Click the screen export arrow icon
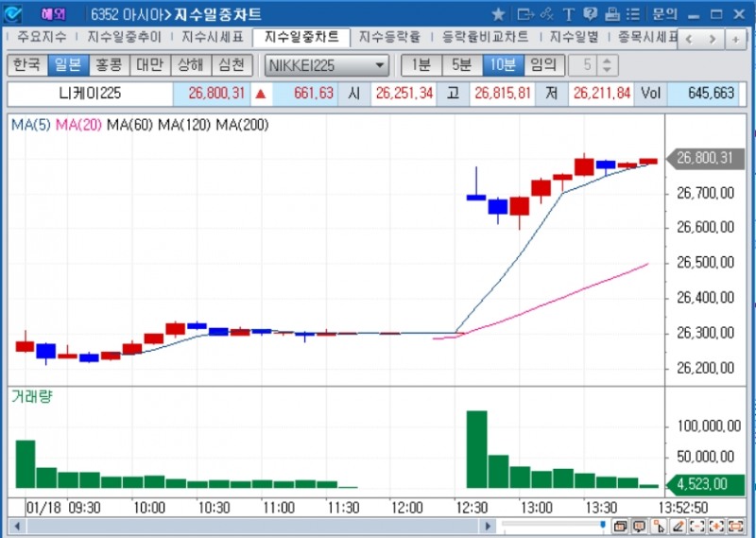This screenshot has width=756, height=538. coord(524,14)
